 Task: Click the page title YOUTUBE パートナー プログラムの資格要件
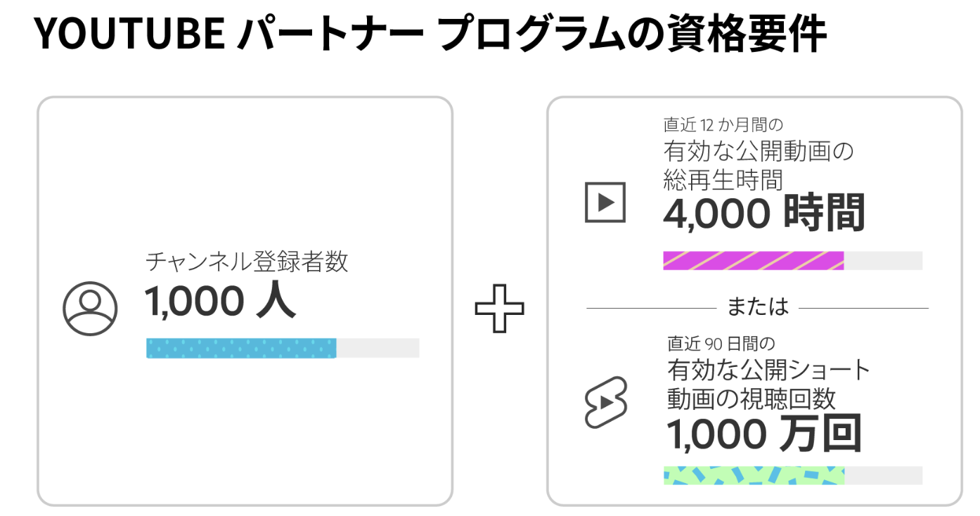(430, 33)
